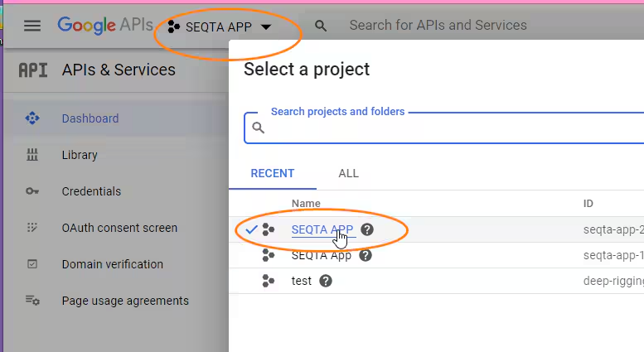644x352 pixels.
Task: Click the deep-rigging project ID cell
Action: point(613,281)
